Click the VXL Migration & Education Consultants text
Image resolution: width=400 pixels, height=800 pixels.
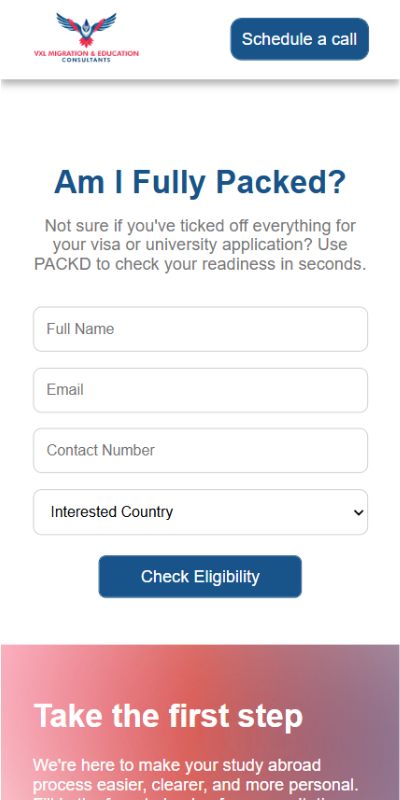86,56
